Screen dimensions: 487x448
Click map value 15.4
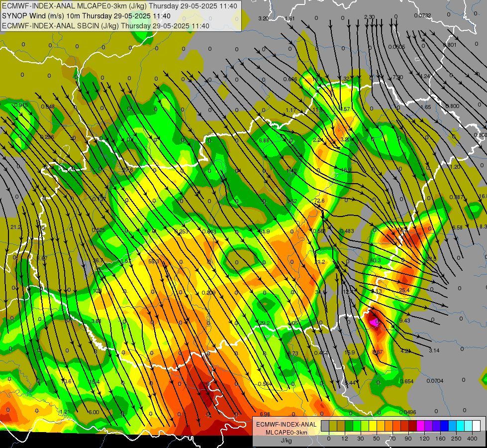95,381
